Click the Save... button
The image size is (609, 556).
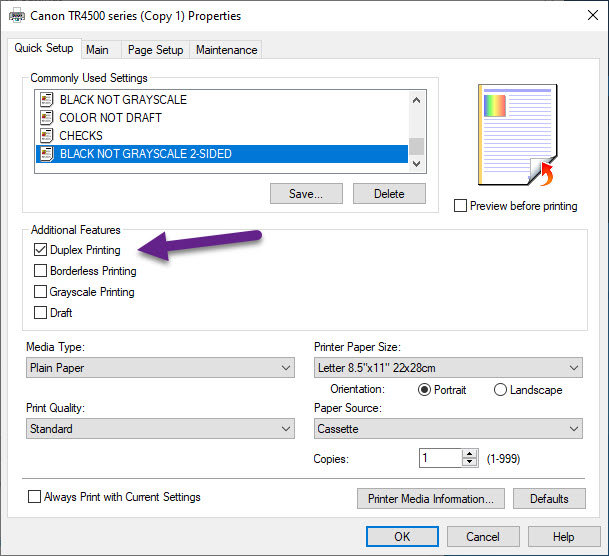[306, 194]
